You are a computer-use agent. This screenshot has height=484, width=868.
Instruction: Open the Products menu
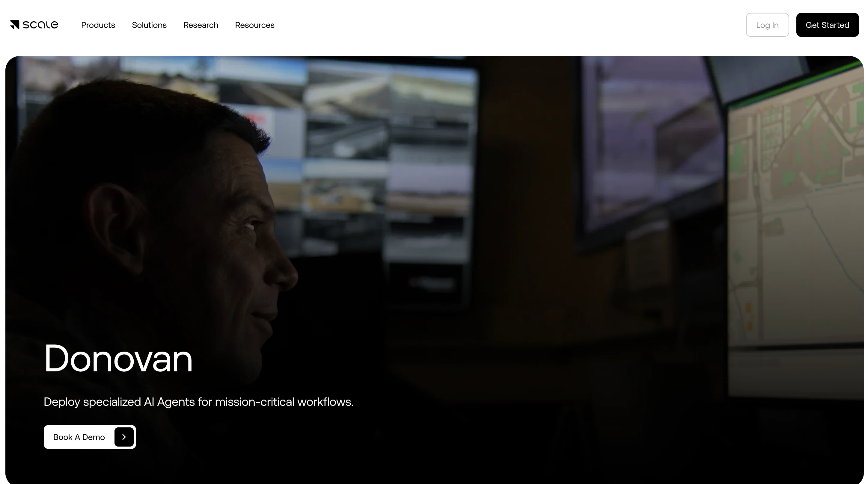[x=98, y=25]
